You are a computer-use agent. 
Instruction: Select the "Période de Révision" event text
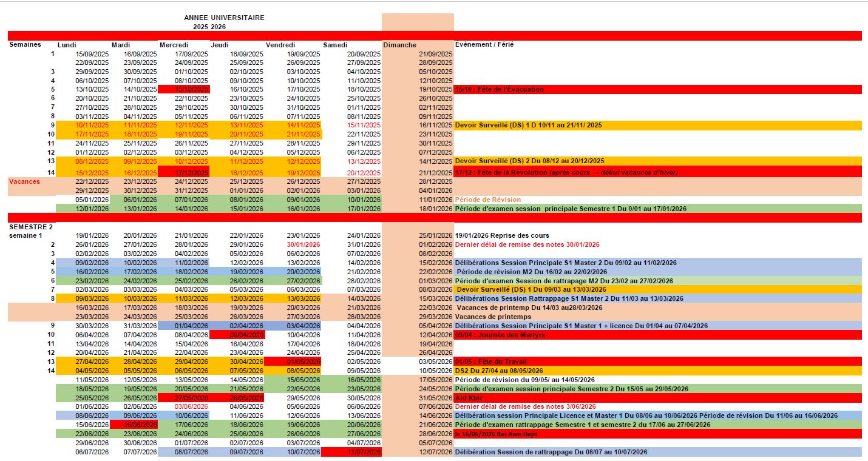[x=488, y=200]
